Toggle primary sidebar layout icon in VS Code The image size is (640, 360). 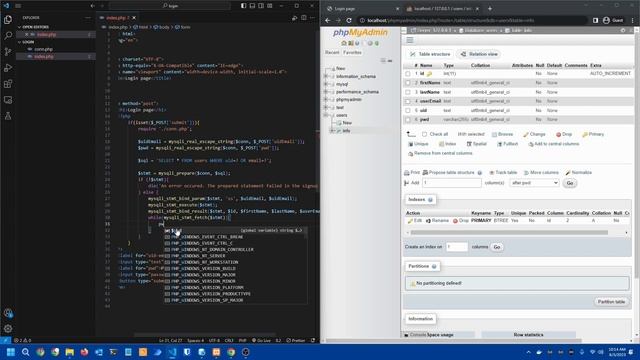(243, 6)
